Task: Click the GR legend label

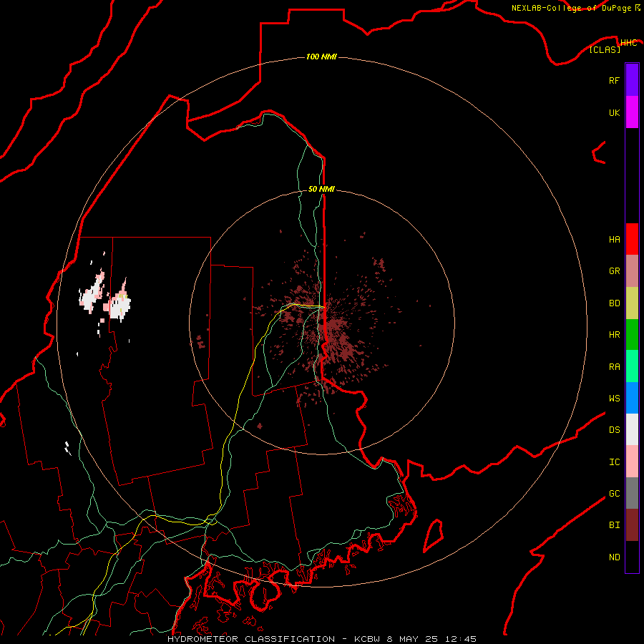Action: point(614,271)
